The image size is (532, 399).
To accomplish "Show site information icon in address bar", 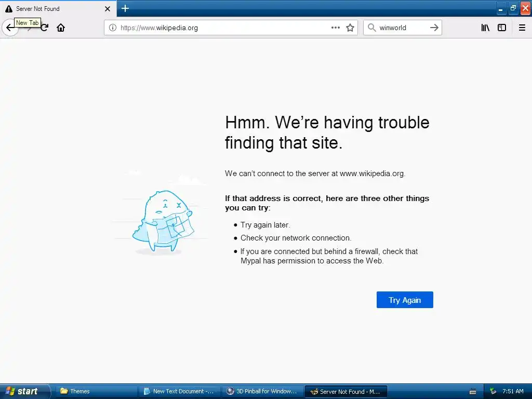I will tap(113, 28).
